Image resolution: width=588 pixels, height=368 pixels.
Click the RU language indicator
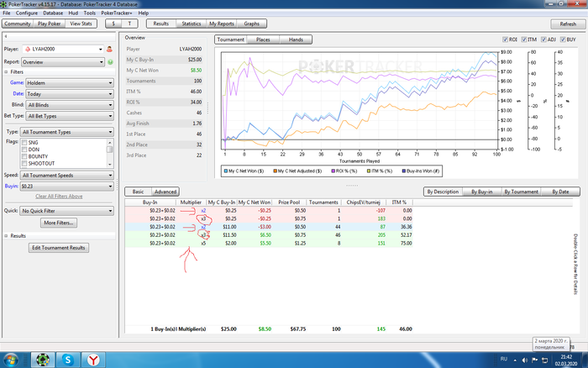pos(504,360)
